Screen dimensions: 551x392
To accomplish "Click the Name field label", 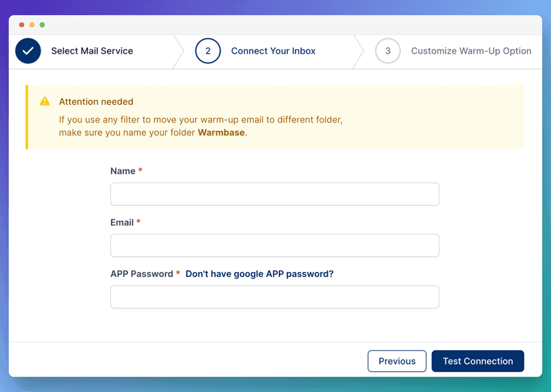I will pyautogui.click(x=123, y=172).
